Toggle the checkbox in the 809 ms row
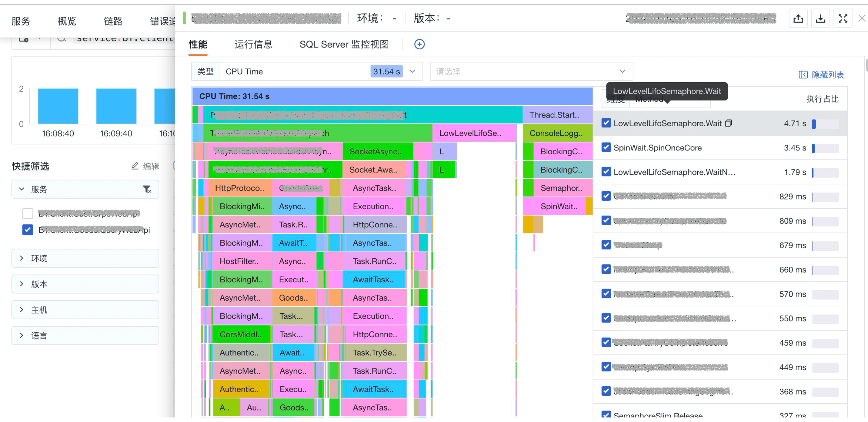868x422 pixels. [x=606, y=221]
